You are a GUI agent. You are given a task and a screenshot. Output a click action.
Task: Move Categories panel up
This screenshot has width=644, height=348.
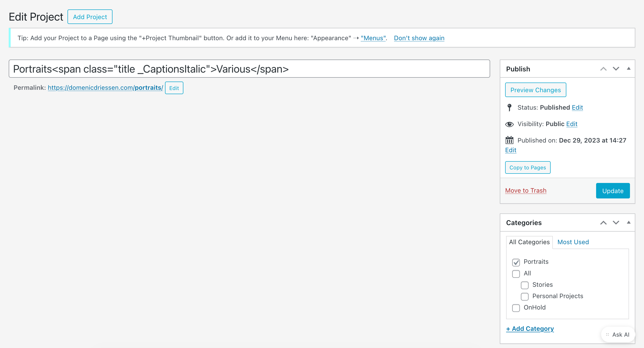tap(603, 223)
